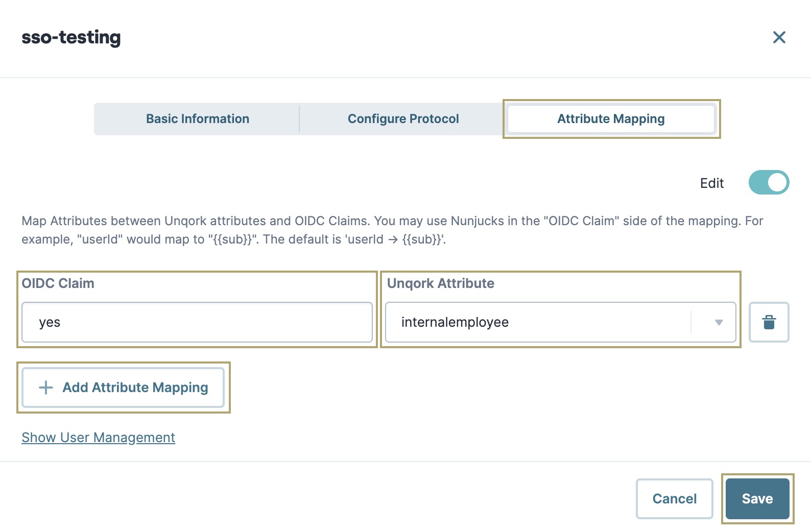Image resolution: width=811 pixels, height=532 pixels.
Task: Delete the internalemployee mapping with trash icon
Action: 769,322
